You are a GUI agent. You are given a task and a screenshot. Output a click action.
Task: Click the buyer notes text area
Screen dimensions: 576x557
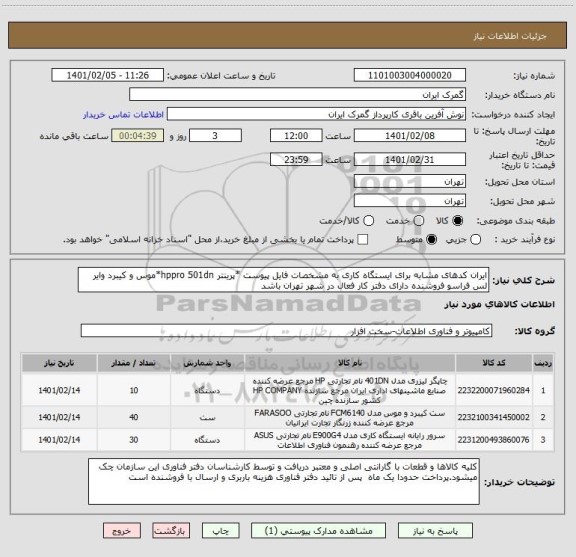click(284, 481)
